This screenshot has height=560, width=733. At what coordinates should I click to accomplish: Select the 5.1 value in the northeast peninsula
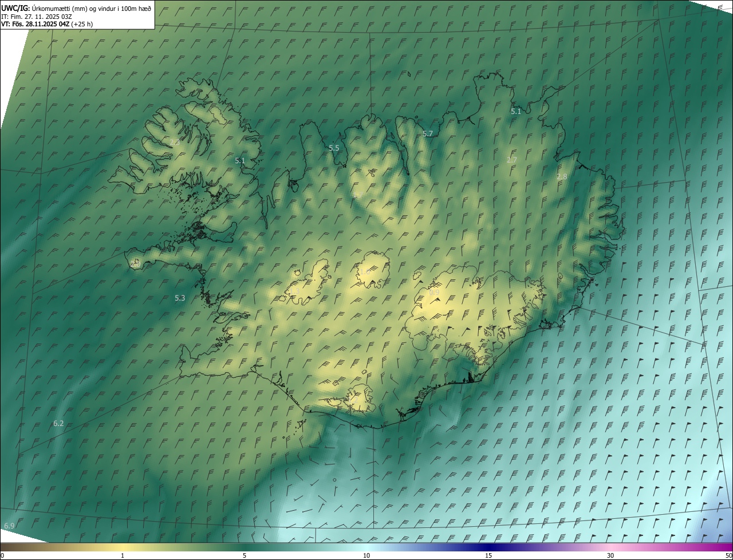tap(516, 112)
